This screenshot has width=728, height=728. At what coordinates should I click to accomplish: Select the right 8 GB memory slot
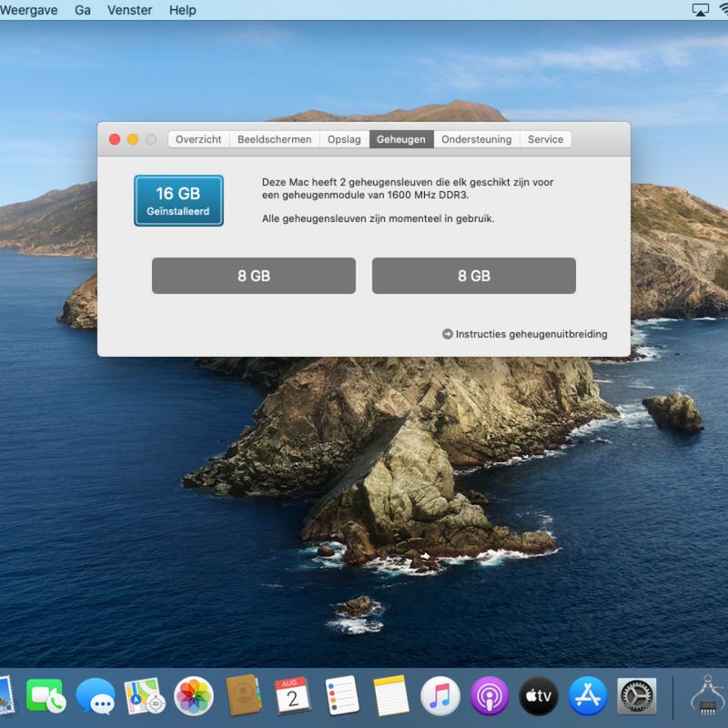point(474,276)
